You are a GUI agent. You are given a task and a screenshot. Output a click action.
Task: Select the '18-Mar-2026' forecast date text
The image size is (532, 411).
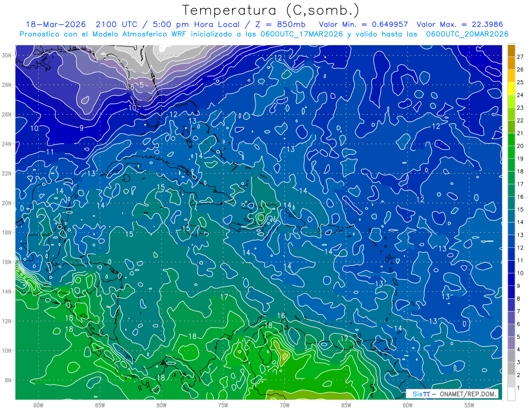[56, 24]
